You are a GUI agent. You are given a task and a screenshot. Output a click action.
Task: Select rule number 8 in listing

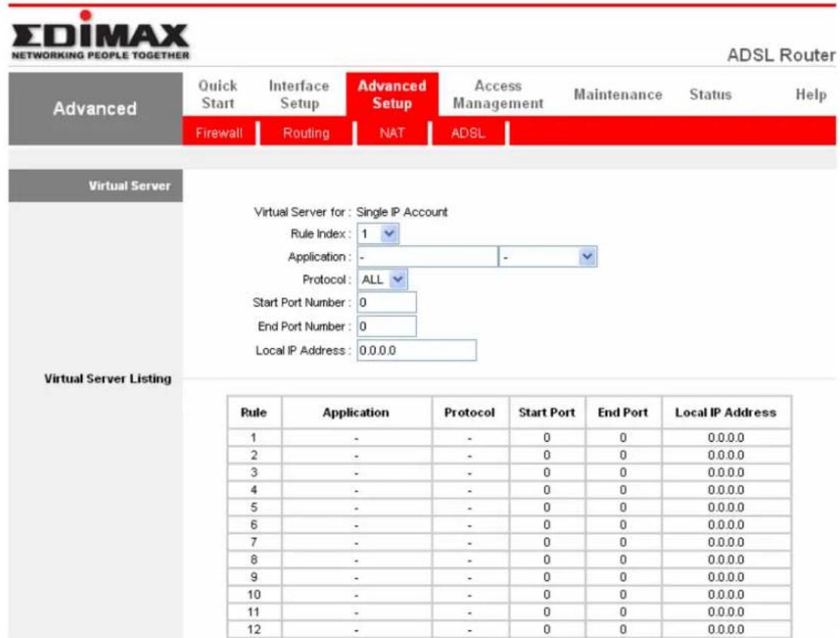[x=254, y=559]
